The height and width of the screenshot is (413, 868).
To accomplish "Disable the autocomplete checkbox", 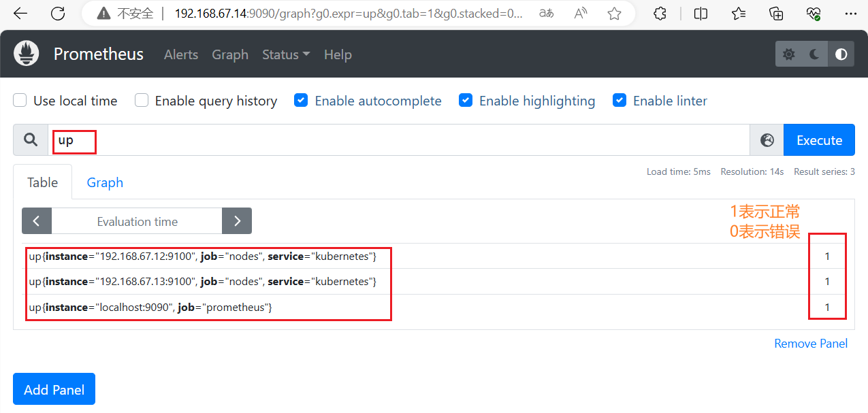I will (x=301, y=101).
